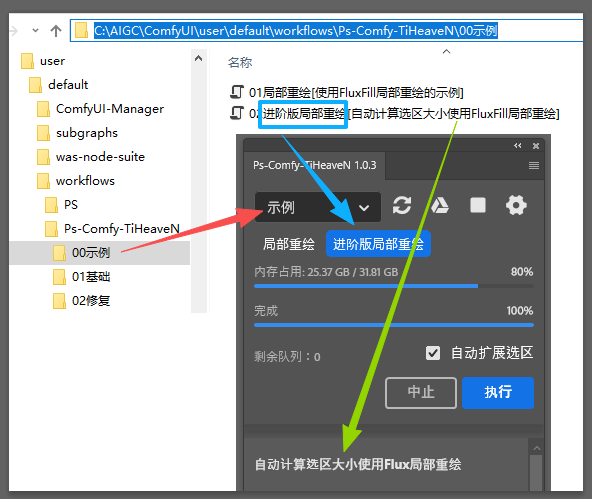Image resolution: width=592 pixels, height=499 pixels.
Task: Close the Ps-Comfy panel with X icon
Action: pyautogui.click(x=536, y=146)
